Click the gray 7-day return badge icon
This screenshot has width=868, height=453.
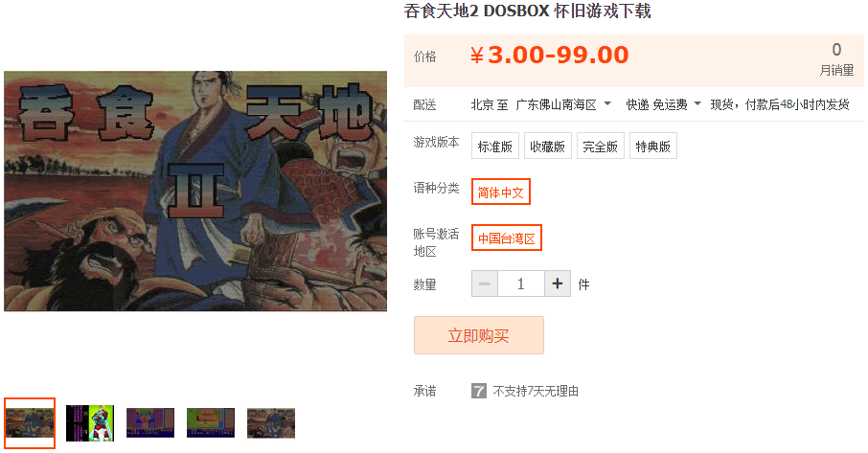479,391
